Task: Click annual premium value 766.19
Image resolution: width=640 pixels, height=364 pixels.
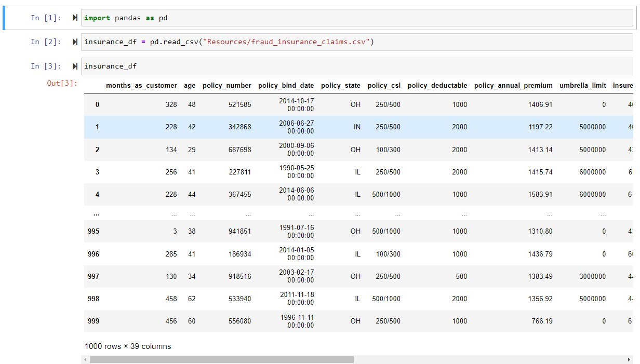Action: (542, 321)
